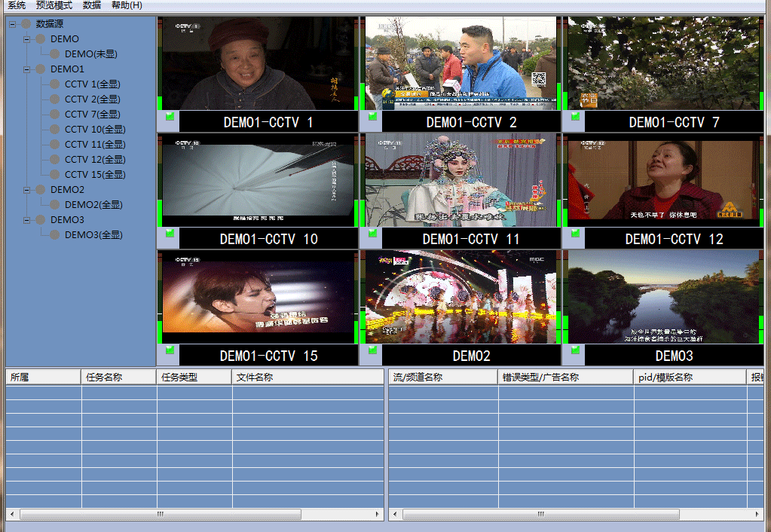Viewport: 771px width, 532px height.
Task: Click the audio level meter of CCTV 10 preview
Action: [356, 181]
